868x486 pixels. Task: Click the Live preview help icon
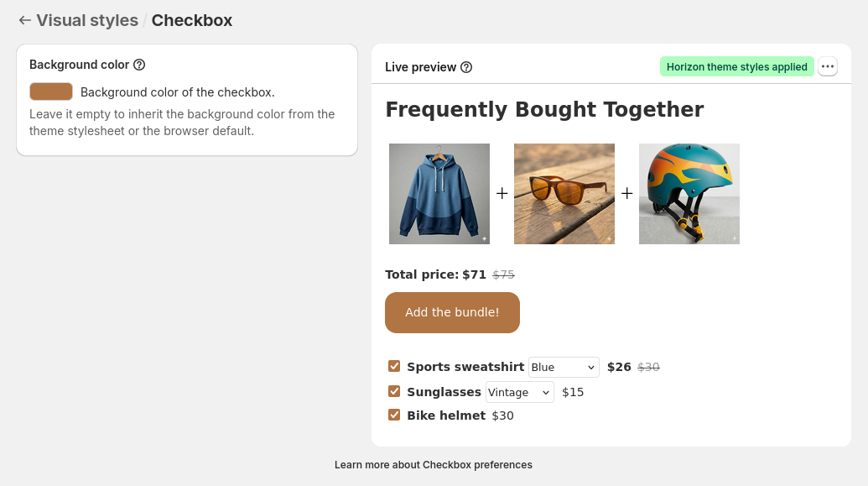click(466, 67)
